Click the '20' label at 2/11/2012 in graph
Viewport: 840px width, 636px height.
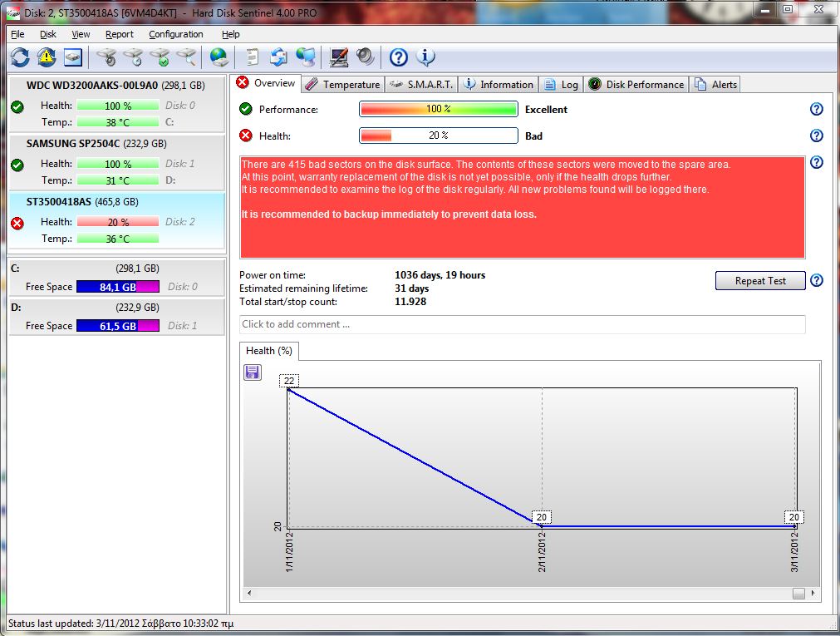[x=542, y=517]
